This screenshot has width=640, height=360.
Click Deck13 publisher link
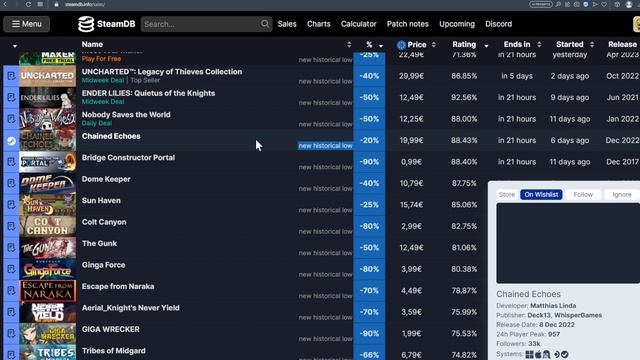point(539,315)
